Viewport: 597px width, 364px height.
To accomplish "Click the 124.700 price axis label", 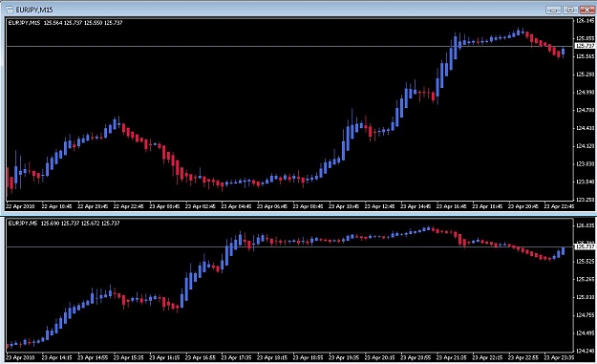I will tap(586, 110).
